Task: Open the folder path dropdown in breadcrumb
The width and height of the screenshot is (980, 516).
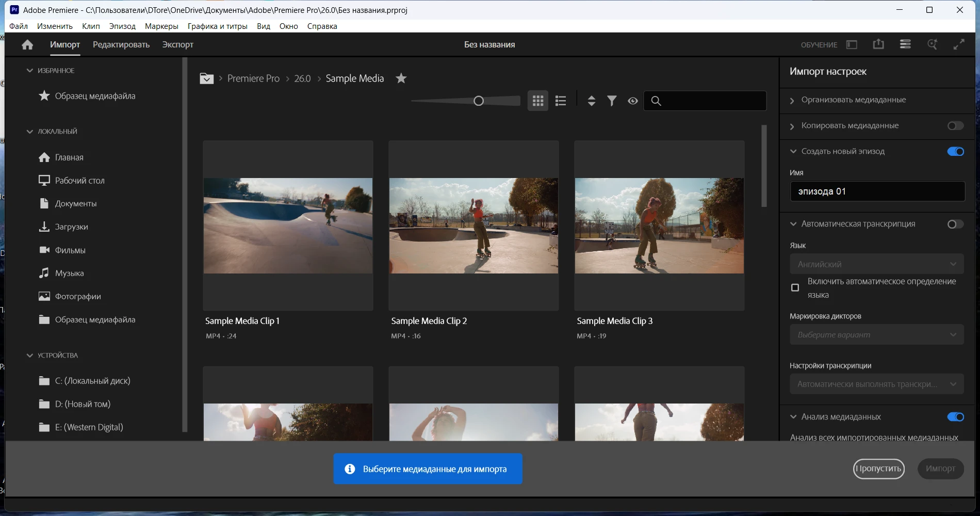Action: (206, 78)
